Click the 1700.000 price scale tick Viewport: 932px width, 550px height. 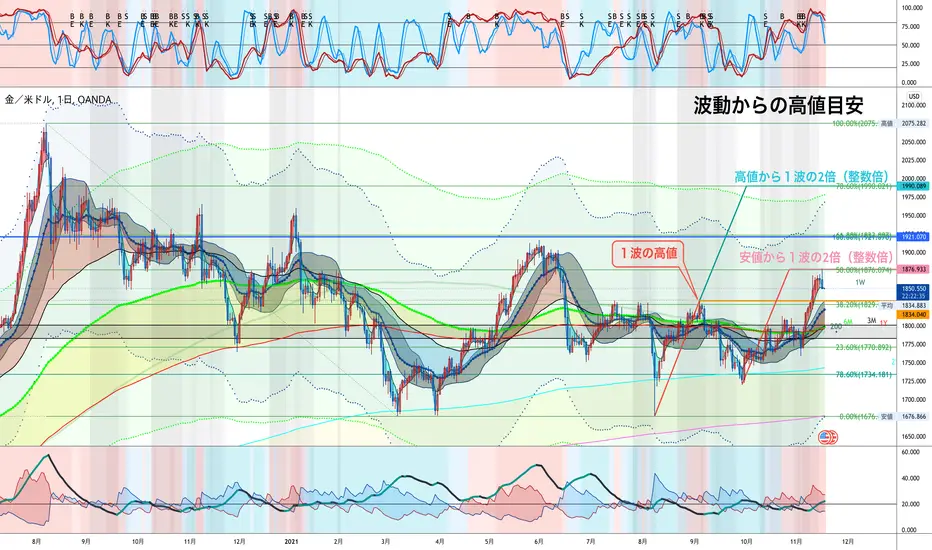tap(914, 400)
